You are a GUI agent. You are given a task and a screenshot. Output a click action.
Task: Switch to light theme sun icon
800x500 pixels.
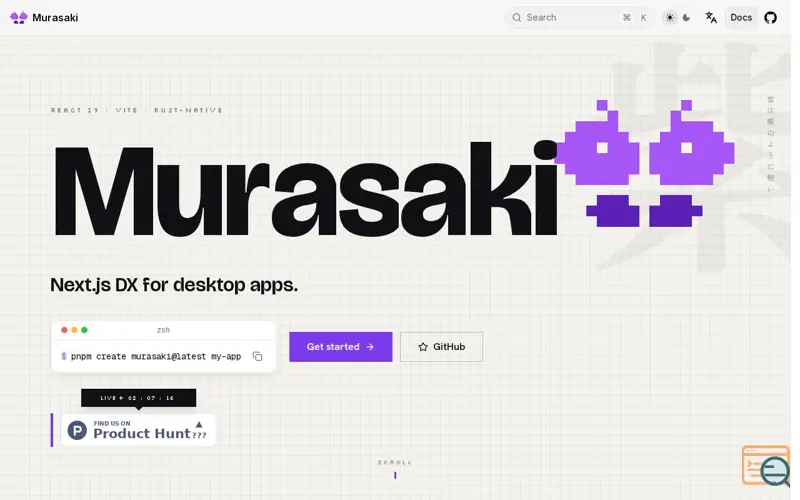(x=669, y=17)
